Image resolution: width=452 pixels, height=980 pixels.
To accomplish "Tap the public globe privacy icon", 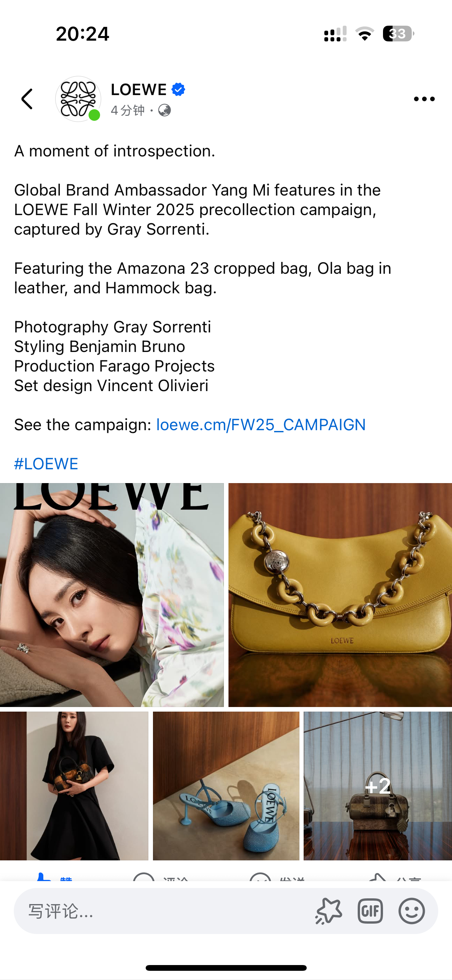I will (164, 110).
